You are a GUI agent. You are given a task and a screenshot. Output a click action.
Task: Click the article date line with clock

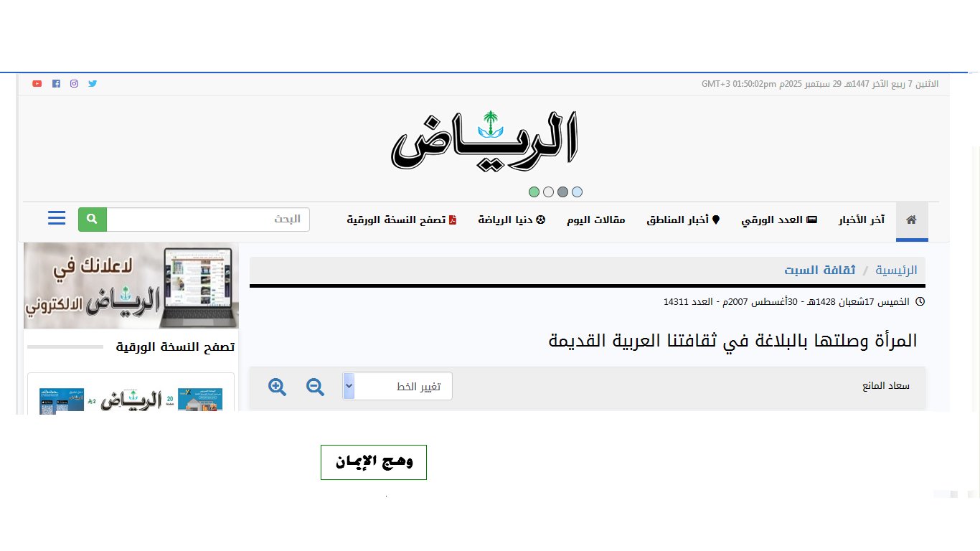click(x=794, y=301)
